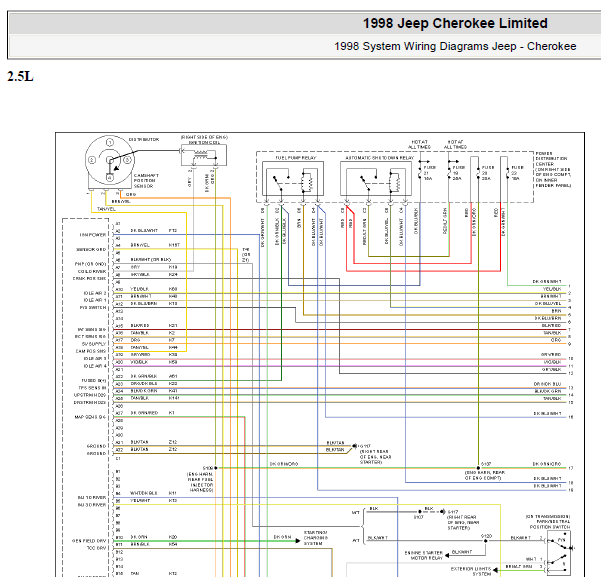Click the 'M/T' transmission branch label
This screenshot has height=577, width=601.
(x=355, y=513)
